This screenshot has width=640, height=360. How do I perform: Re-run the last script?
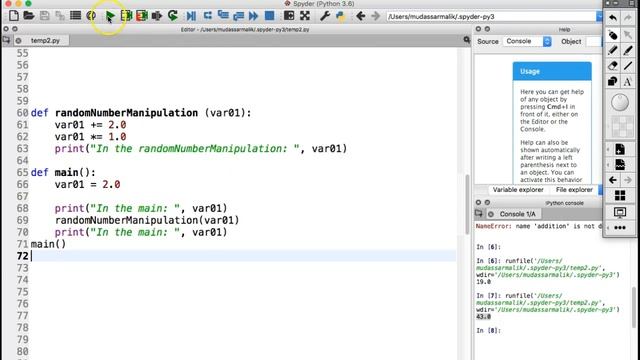point(173,16)
